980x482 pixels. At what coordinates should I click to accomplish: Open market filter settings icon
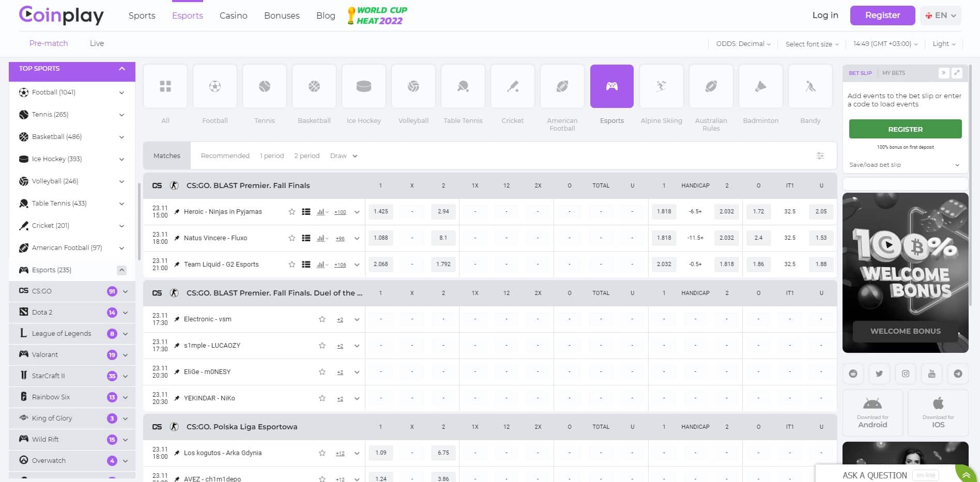tap(820, 156)
